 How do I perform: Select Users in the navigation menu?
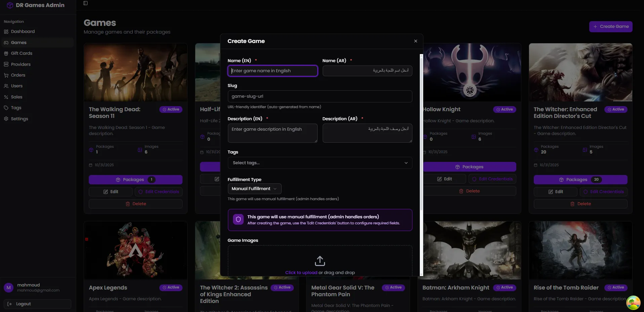[x=16, y=86]
